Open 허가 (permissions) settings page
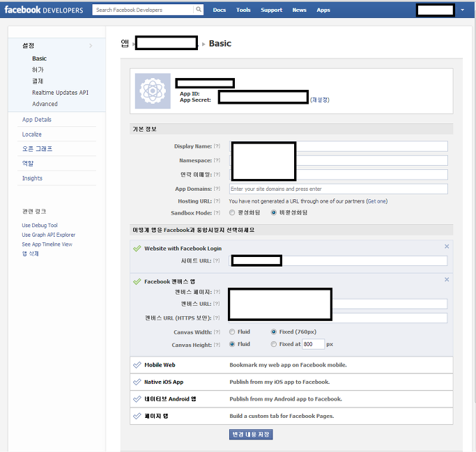 (x=38, y=70)
